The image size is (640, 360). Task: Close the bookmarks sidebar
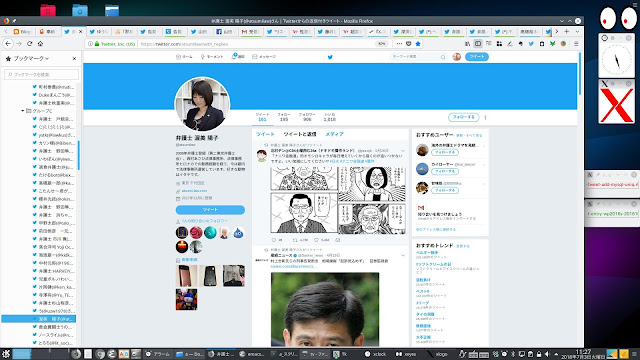[74, 59]
